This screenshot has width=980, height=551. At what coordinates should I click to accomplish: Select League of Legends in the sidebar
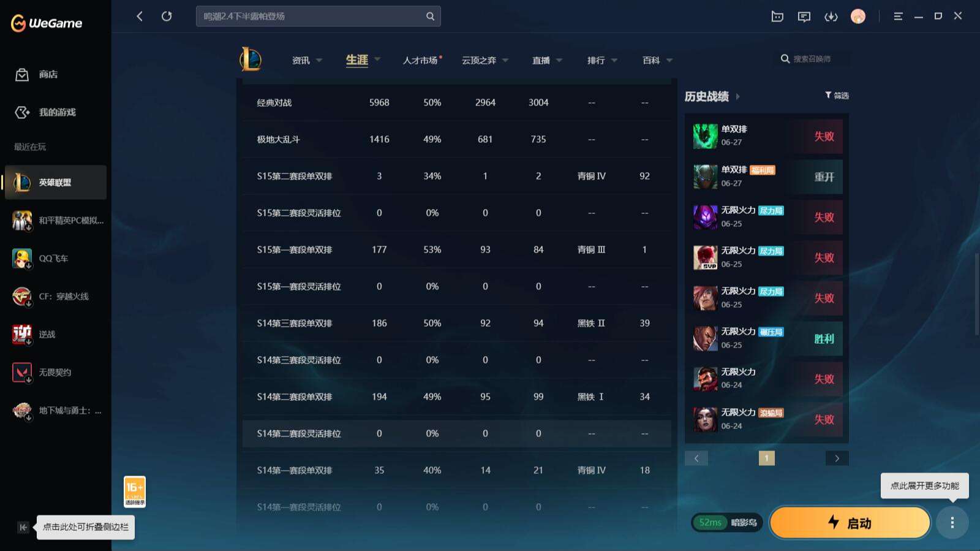[x=56, y=182]
